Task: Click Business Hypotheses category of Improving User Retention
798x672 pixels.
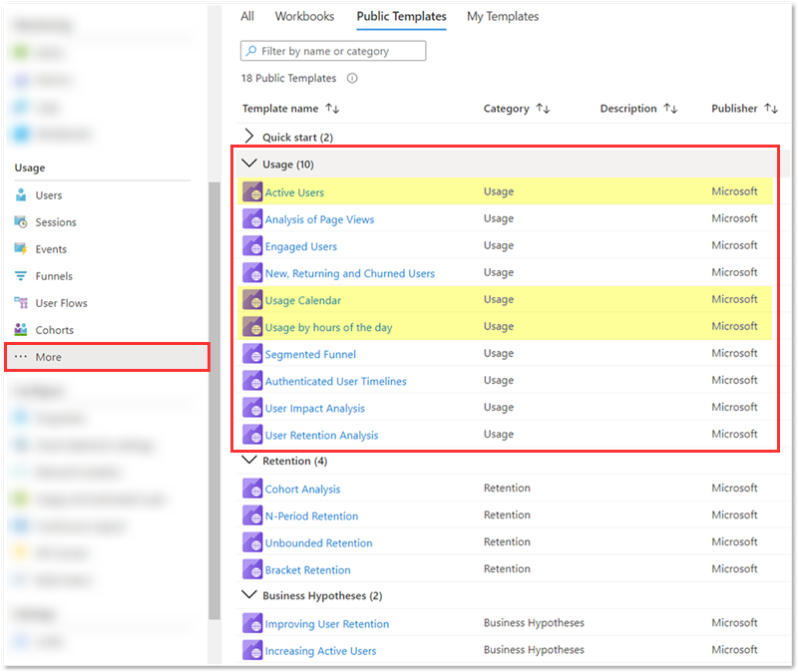Action: click(534, 623)
